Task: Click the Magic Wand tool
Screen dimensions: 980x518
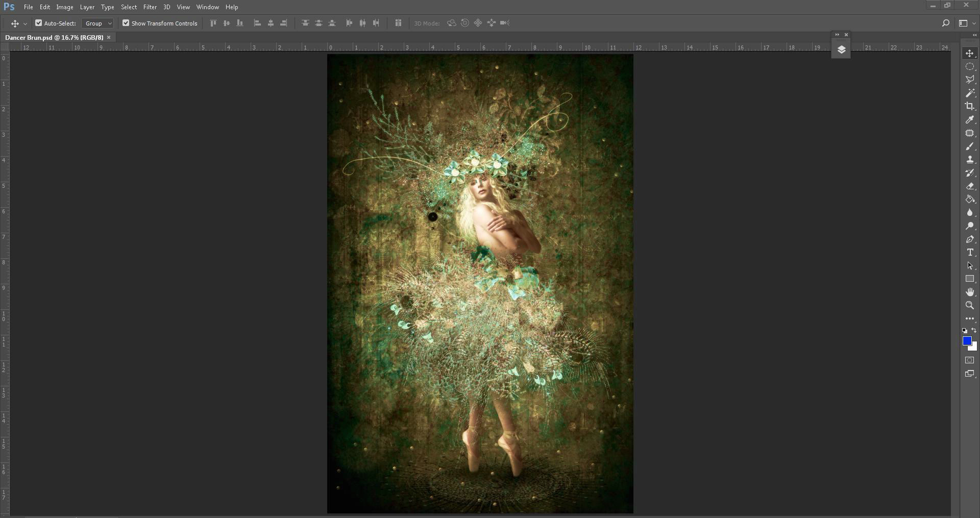Action: (969, 93)
